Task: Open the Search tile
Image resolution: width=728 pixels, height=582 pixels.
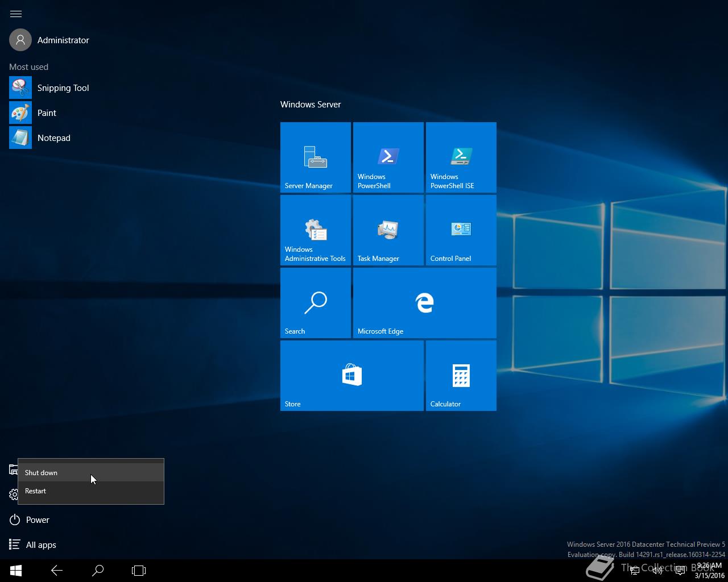Action: tap(316, 303)
